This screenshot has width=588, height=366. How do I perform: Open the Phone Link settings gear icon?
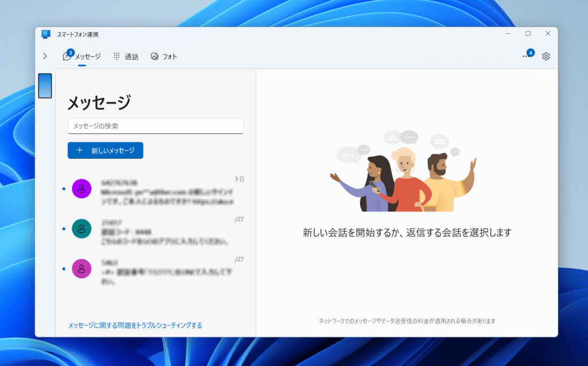[545, 56]
